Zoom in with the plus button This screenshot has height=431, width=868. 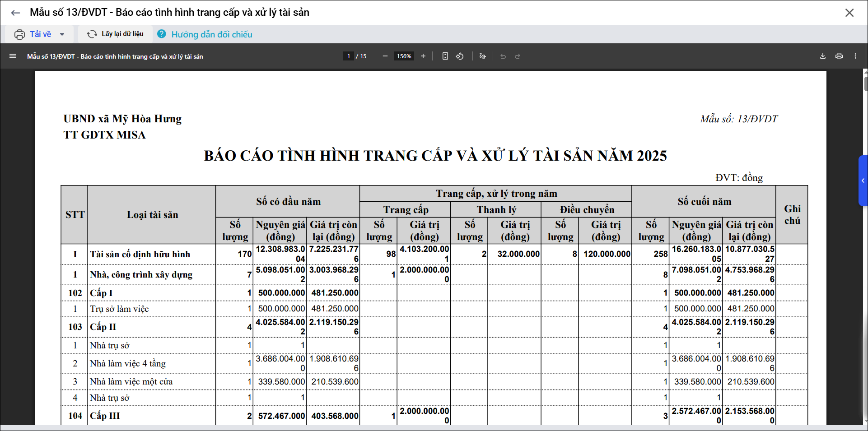pos(423,56)
